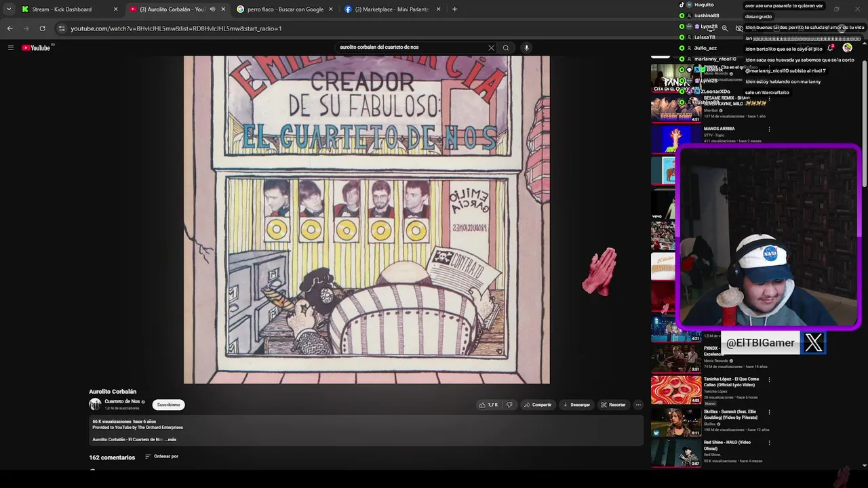Open Skrillex Summit video thumbnail
Viewport: 868px width, 488px height.
[676, 422]
